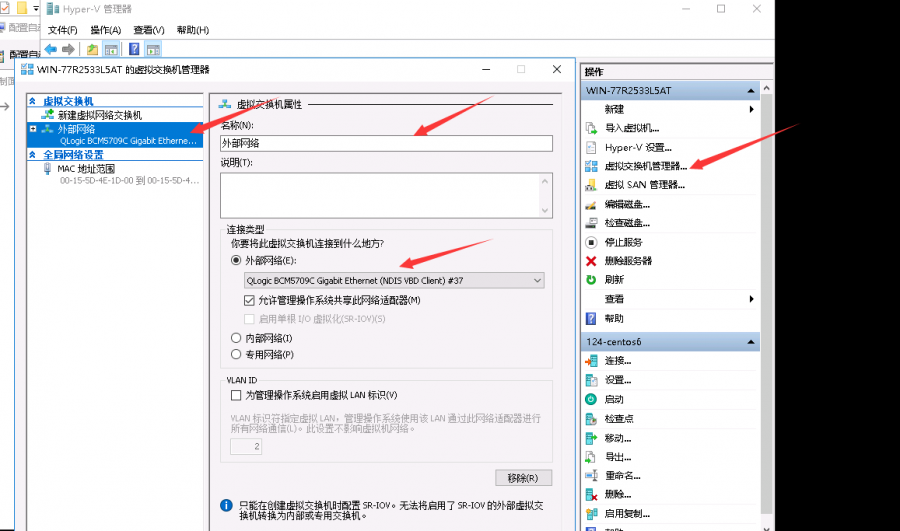The image size is (900, 531).
Task: Click actions pane scrollbar up arrow
Action: coord(766,88)
